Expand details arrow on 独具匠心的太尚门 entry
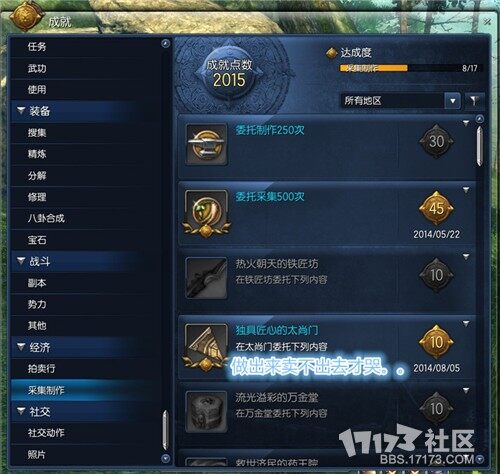500x474 pixels. [466, 323]
